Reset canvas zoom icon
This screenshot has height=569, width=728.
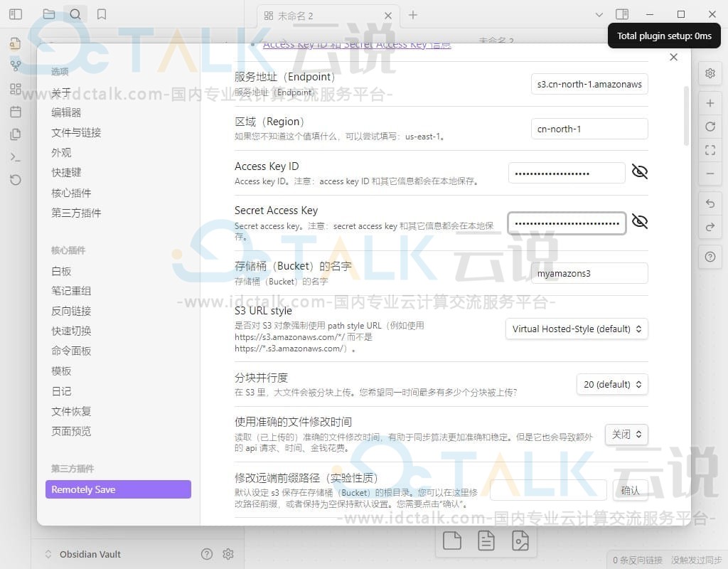pyautogui.click(x=710, y=127)
